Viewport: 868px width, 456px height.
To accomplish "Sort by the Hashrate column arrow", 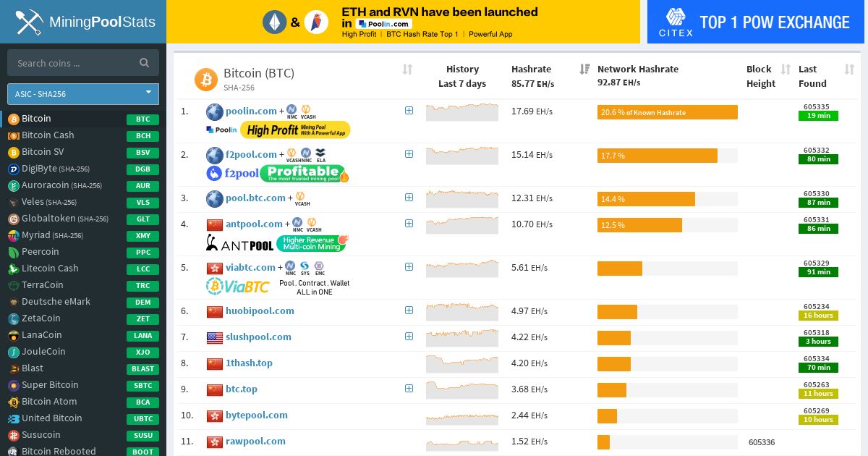I will point(584,69).
